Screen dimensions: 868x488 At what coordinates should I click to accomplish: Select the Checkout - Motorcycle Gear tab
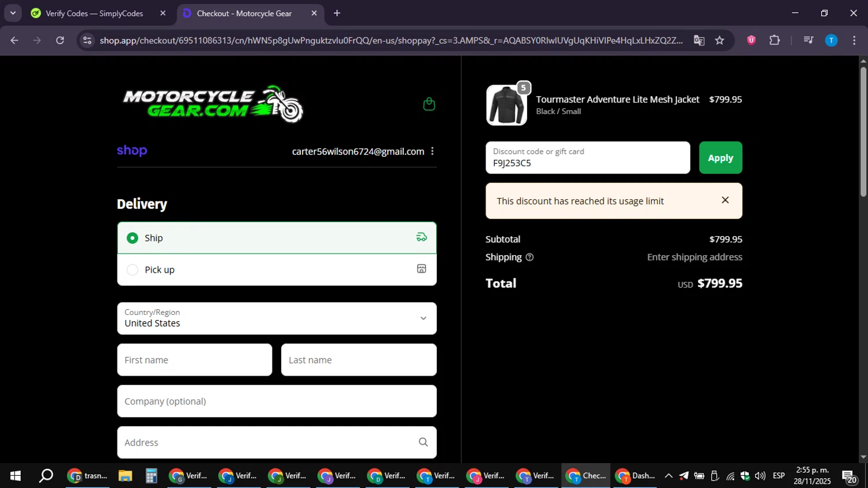point(244,13)
